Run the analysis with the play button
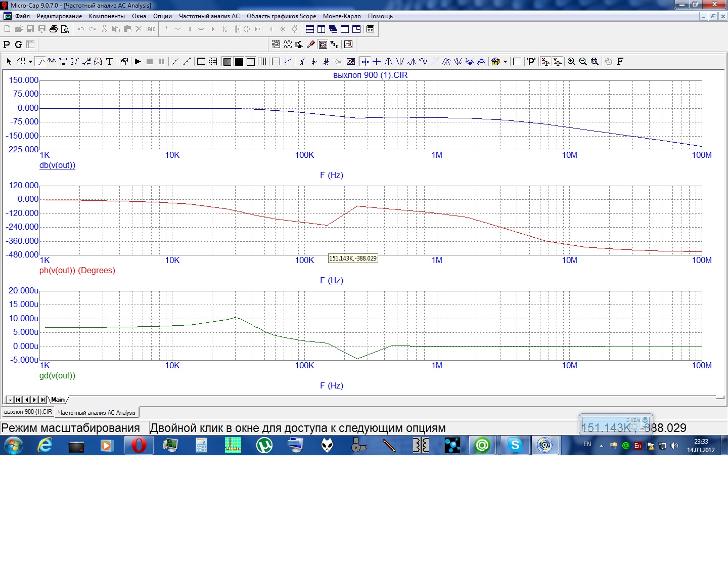Screen dimensions: 728x562 [x=138, y=62]
